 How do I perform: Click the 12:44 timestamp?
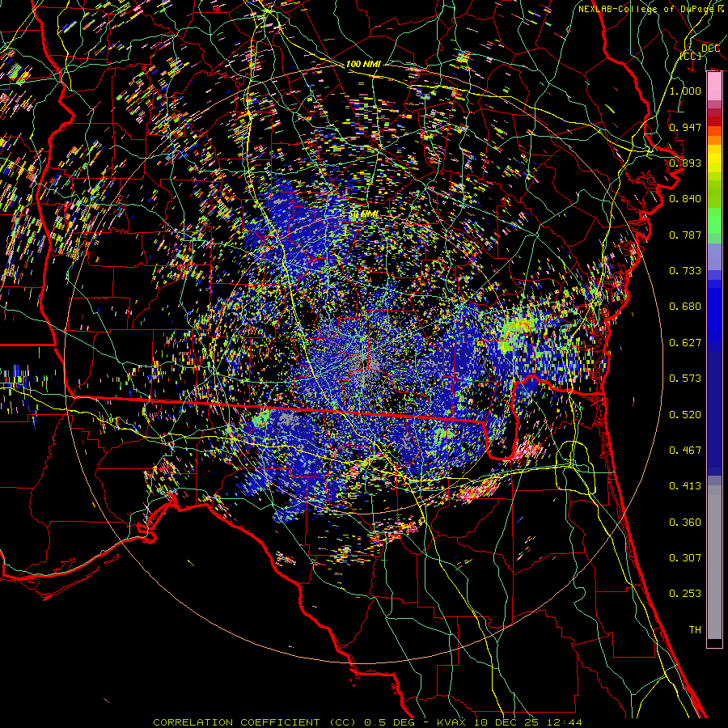point(563,722)
